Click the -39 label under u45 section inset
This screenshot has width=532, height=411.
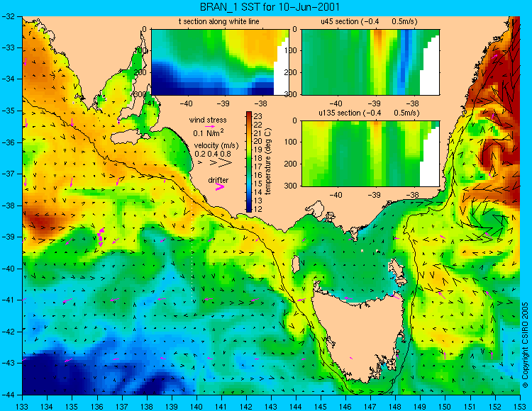coord(374,103)
